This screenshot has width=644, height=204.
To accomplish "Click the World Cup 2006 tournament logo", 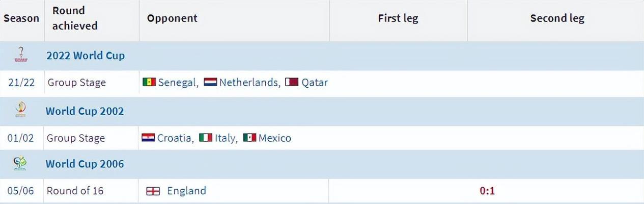I will click(20, 164).
